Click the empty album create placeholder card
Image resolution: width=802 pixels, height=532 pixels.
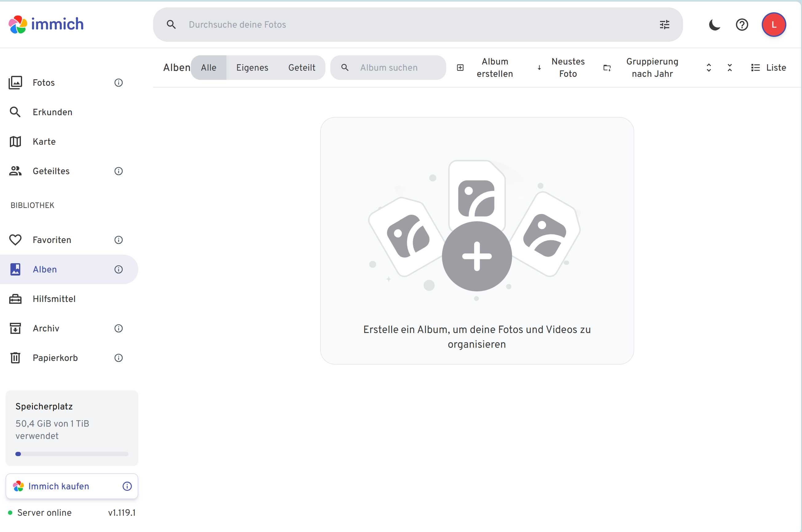[477, 241]
